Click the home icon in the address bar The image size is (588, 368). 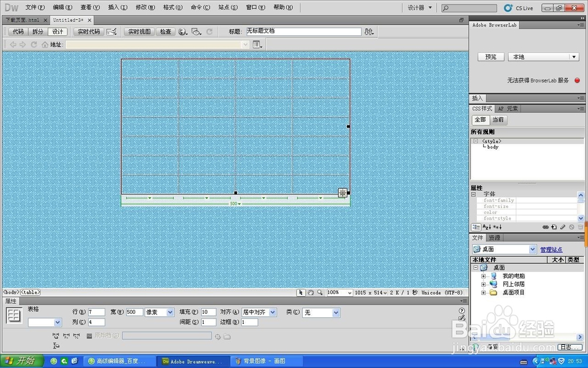tap(45, 45)
